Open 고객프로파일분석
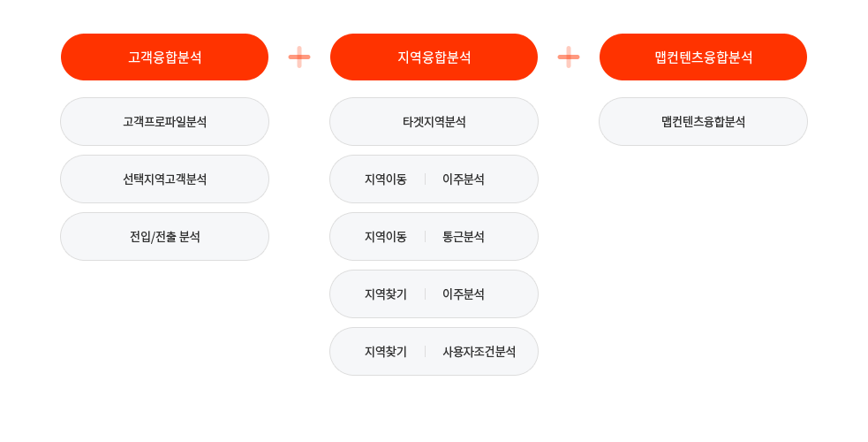868x442 pixels. click(x=164, y=122)
